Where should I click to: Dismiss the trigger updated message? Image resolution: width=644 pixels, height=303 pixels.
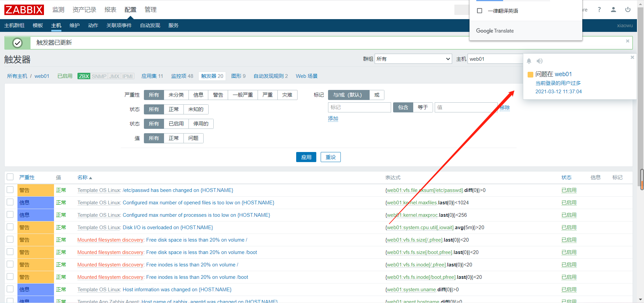(x=627, y=41)
